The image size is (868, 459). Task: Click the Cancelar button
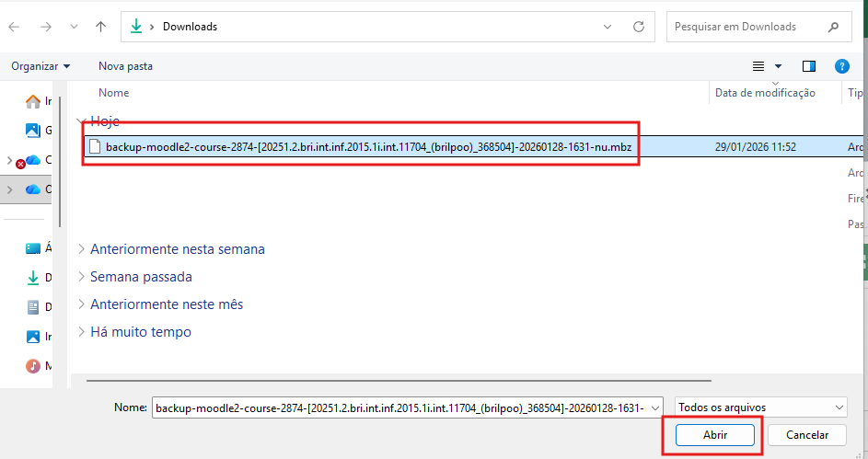(x=807, y=435)
